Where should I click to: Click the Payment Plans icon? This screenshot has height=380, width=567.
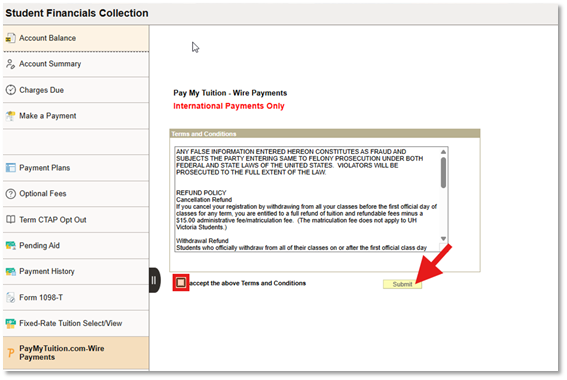point(10,168)
